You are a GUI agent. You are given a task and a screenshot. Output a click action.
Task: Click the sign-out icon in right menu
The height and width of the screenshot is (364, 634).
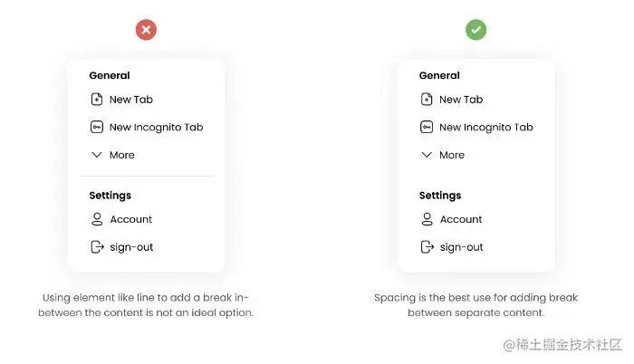427,247
